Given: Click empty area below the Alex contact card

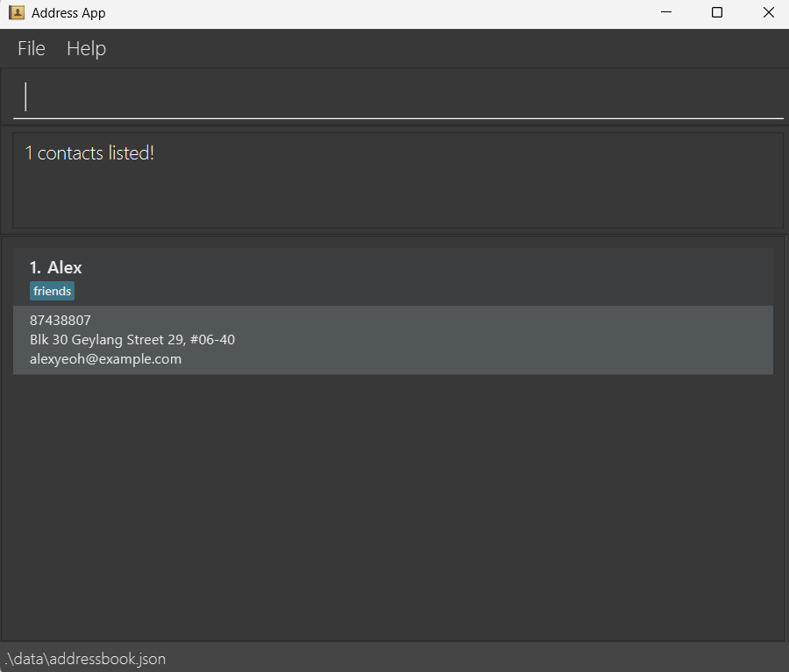Looking at the screenshot, I should click(x=394, y=508).
